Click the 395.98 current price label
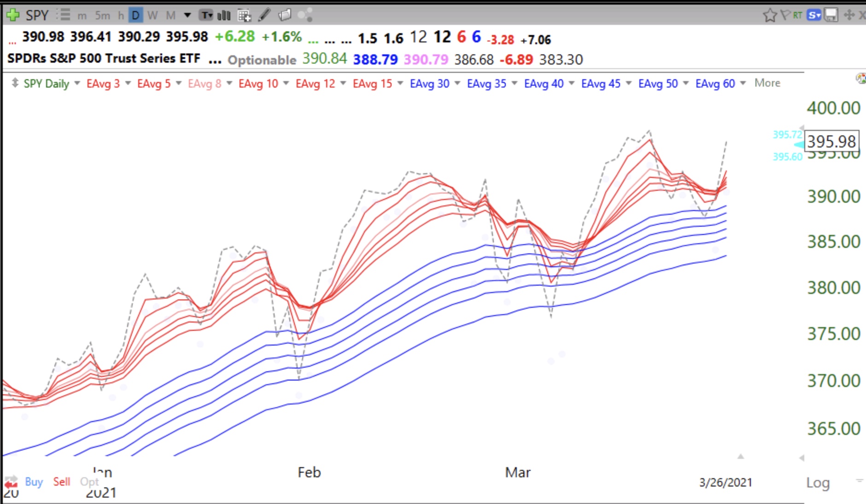Viewport: 866px width, 504px height. tap(831, 141)
